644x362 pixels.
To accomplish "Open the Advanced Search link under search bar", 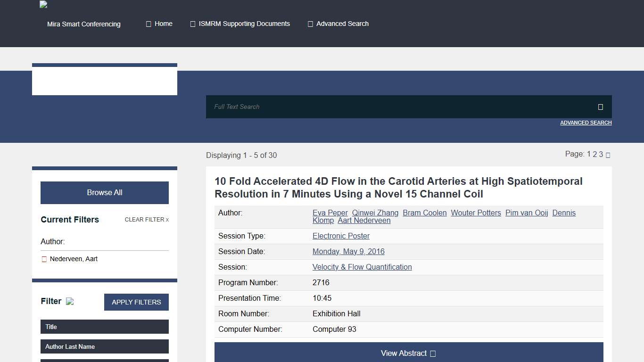I will (586, 123).
